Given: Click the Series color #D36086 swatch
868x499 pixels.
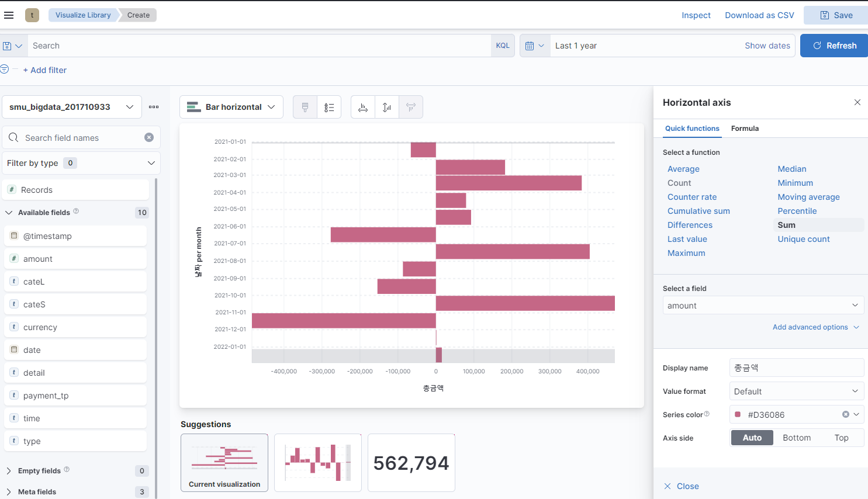Looking at the screenshot, I should (738, 414).
